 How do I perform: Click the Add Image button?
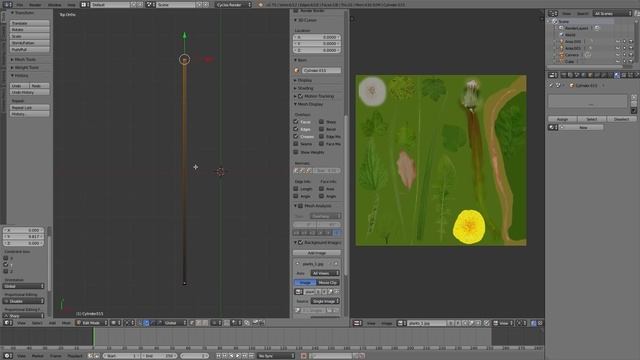pyautogui.click(x=317, y=253)
